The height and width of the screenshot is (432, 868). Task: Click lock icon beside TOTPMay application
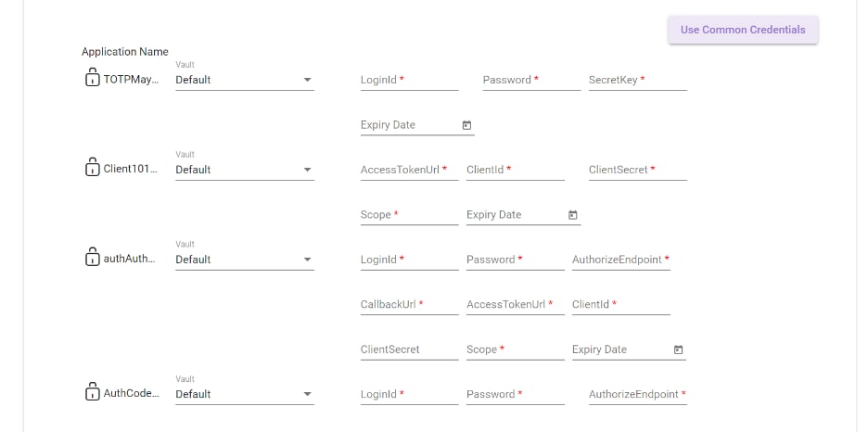point(92,79)
